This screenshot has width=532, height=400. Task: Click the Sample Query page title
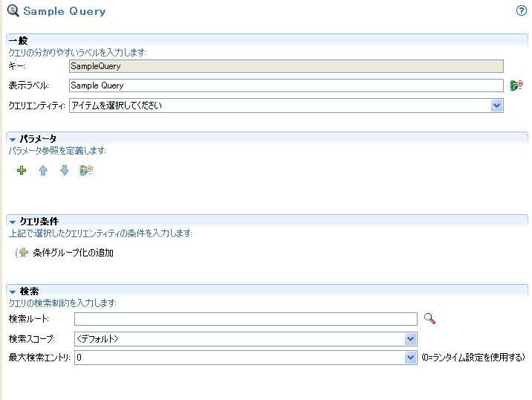coord(64,11)
